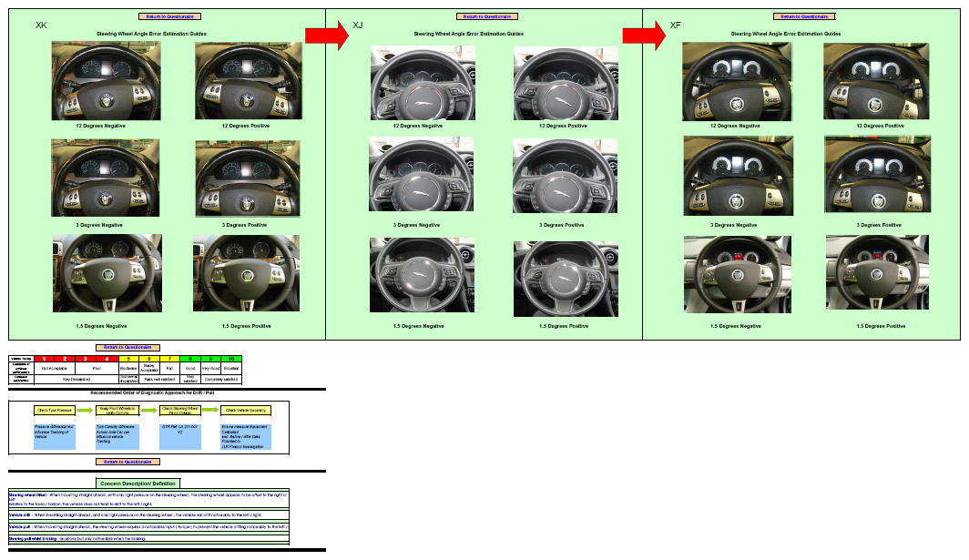Select XK 3 Degrees Negative steering photo
This screenshot has width=969, height=560.
pyautogui.click(x=105, y=178)
